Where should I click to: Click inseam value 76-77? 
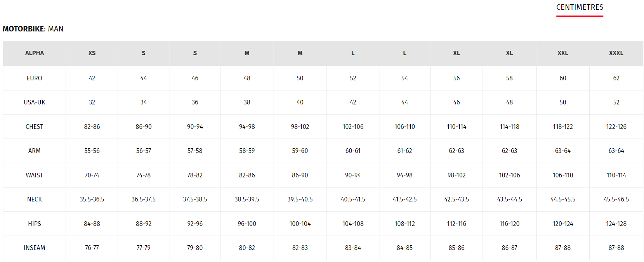(92, 248)
